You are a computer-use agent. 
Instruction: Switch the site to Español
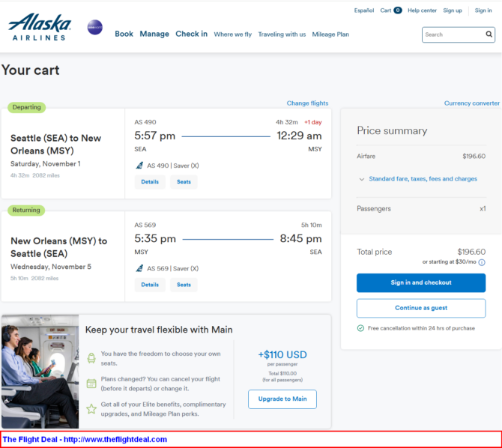364,10
